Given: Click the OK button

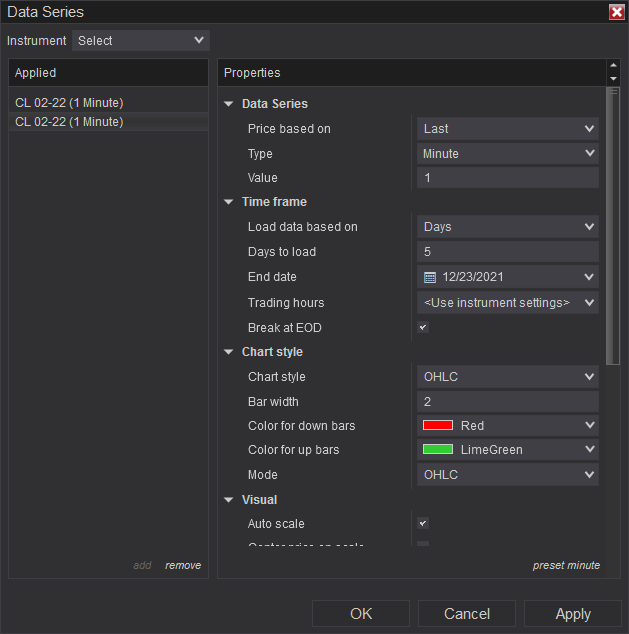Looking at the screenshot, I should tap(361, 614).
